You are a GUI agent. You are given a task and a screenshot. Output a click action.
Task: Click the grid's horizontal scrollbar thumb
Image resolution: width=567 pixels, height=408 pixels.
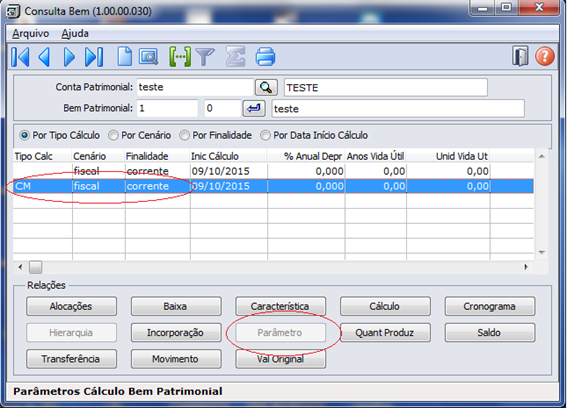click(35, 267)
